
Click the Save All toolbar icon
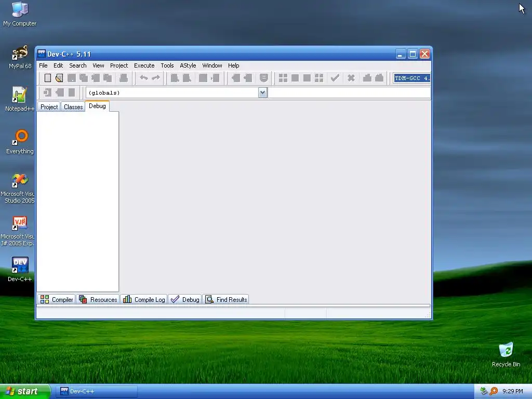coord(84,78)
